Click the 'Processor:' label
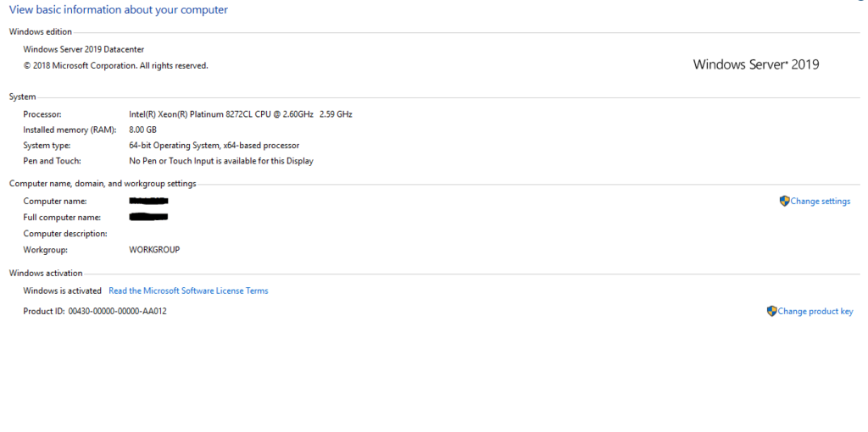 [42, 114]
